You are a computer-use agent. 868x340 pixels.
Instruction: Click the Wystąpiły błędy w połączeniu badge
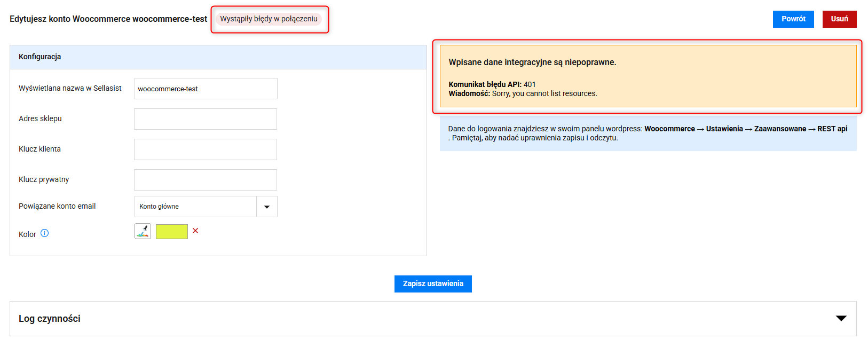pyautogui.click(x=269, y=19)
